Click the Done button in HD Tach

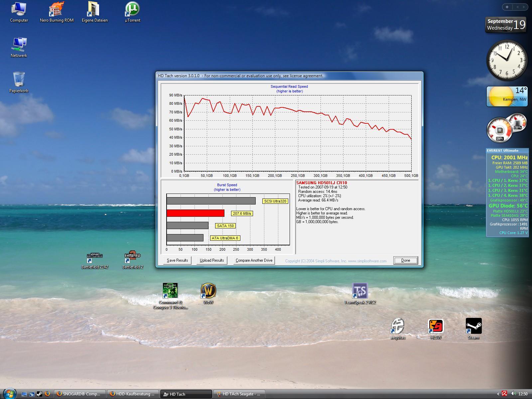(x=405, y=260)
